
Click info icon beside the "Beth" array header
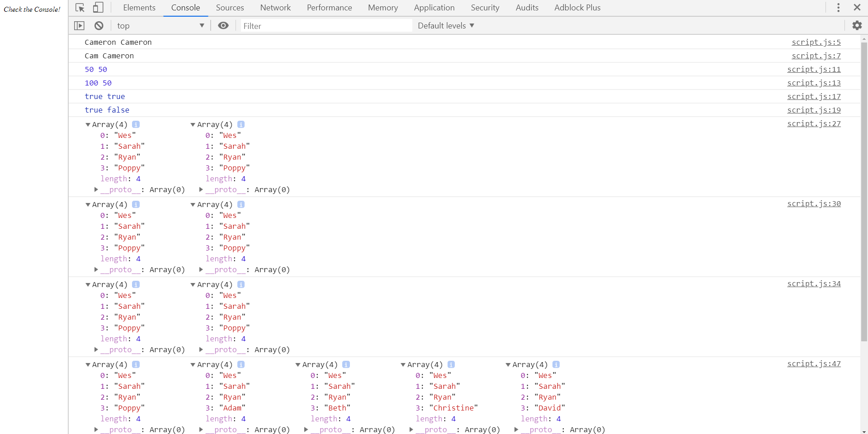pyautogui.click(x=346, y=364)
